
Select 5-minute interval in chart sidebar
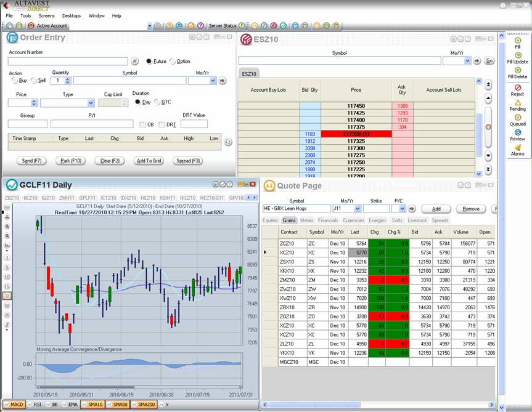[7, 268]
